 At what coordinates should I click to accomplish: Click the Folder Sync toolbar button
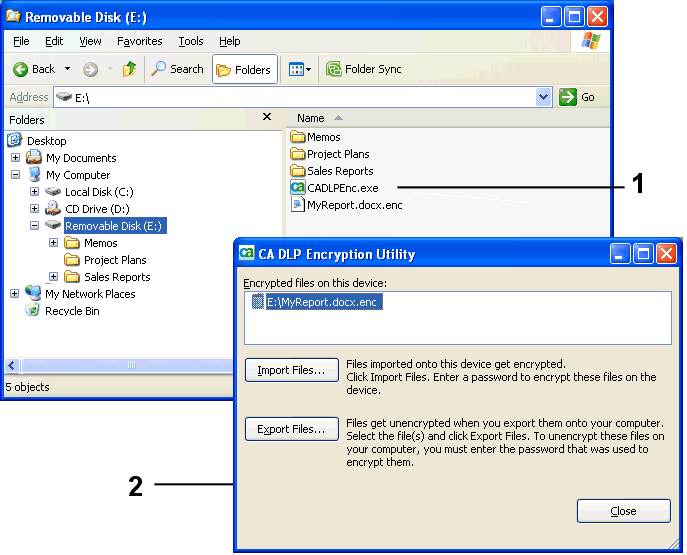[364, 69]
